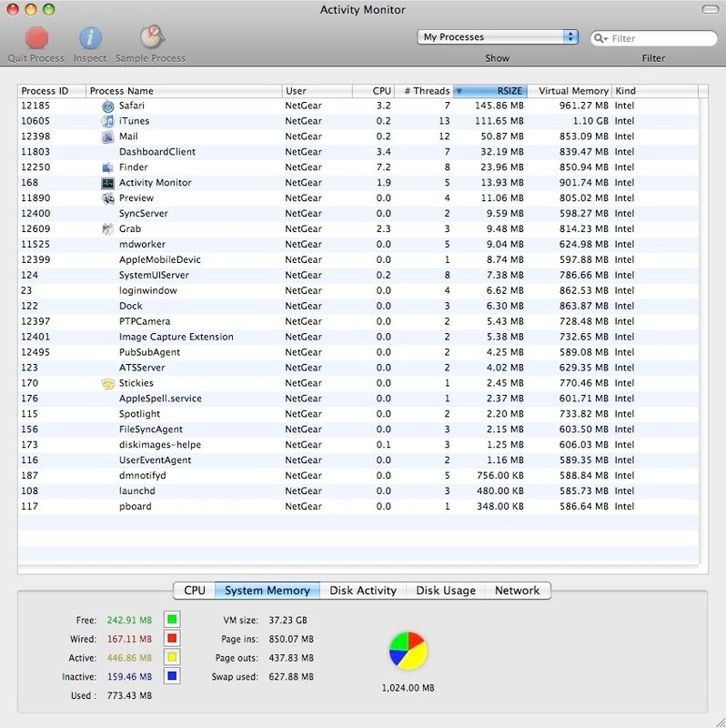Sort by Process ID column header

pyautogui.click(x=52, y=91)
